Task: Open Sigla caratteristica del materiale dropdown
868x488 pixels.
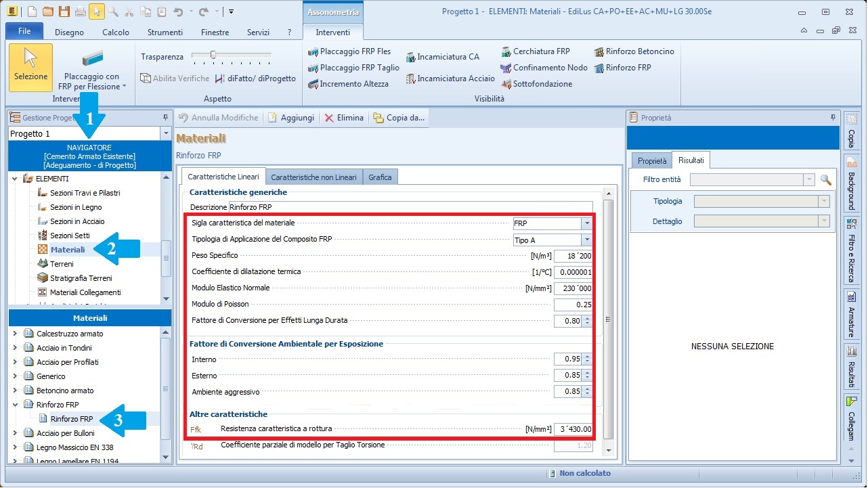Action: coord(586,223)
